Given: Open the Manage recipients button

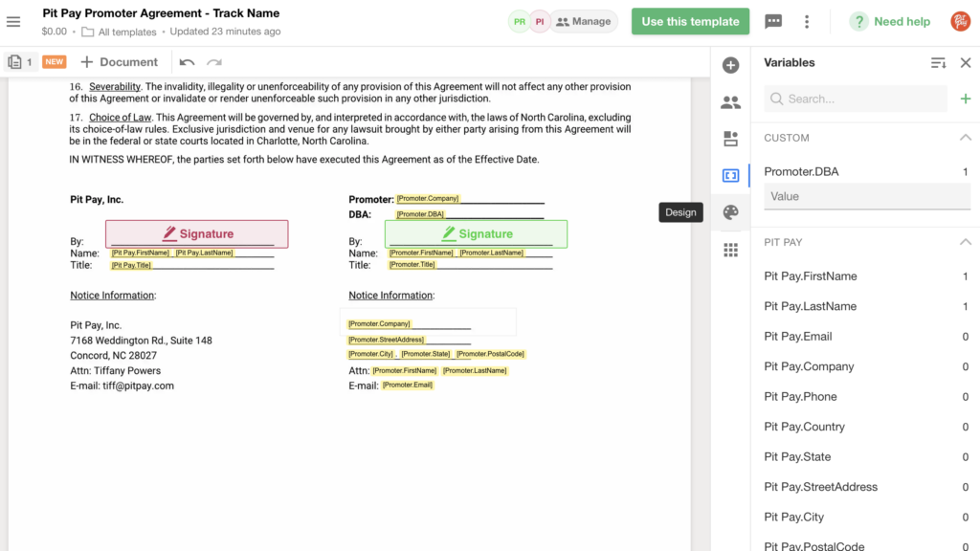Looking at the screenshot, I should (x=583, y=21).
